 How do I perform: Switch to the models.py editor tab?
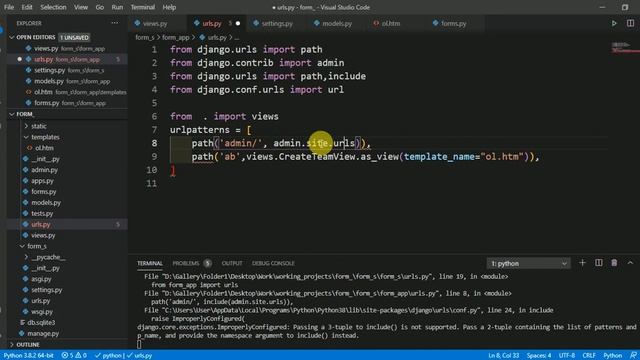click(337, 23)
